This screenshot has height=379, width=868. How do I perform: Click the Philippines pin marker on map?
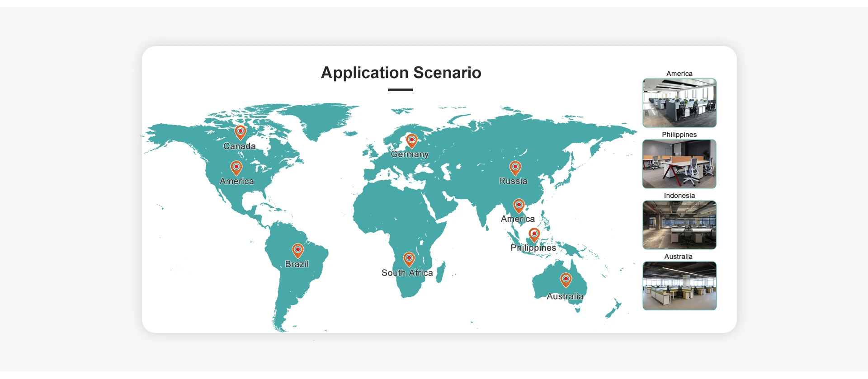pos(534,234)
